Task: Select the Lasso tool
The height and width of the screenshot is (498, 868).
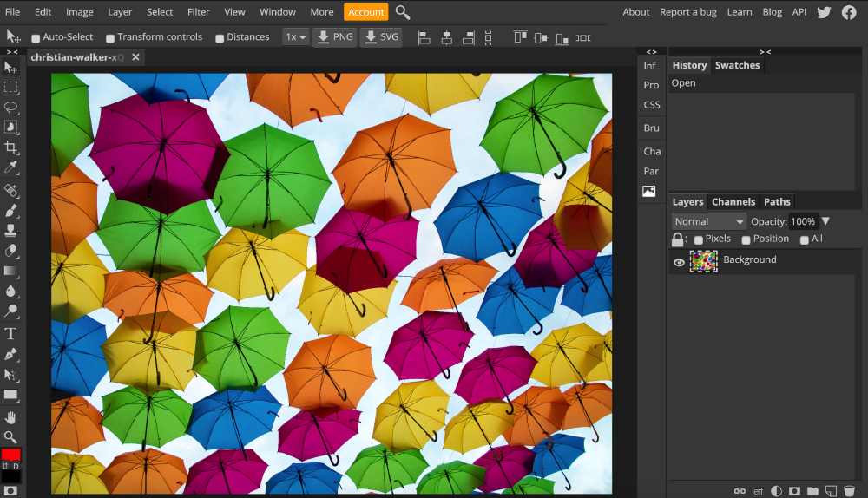Action: (x=10, y=108)
